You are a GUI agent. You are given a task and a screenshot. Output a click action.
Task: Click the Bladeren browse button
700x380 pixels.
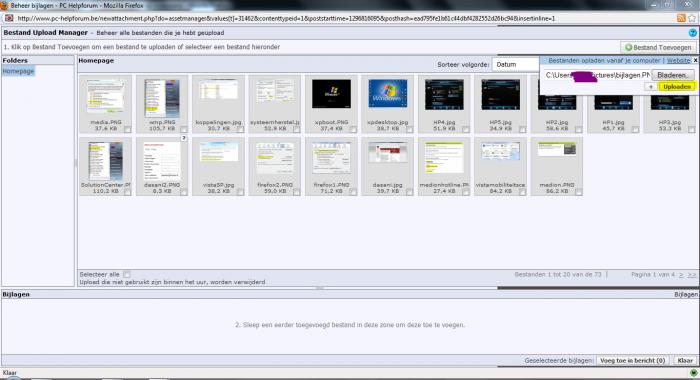pyautogui.click(x=672, y=75)
